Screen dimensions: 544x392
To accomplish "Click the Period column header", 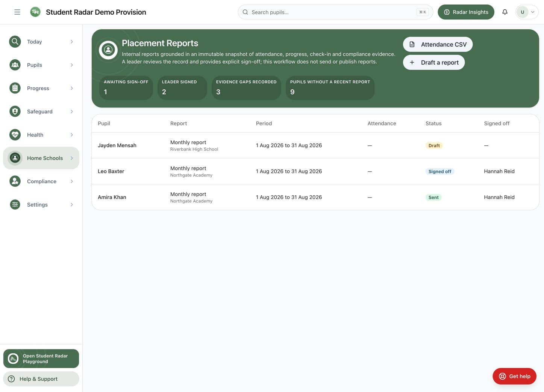I will (264, 123).
